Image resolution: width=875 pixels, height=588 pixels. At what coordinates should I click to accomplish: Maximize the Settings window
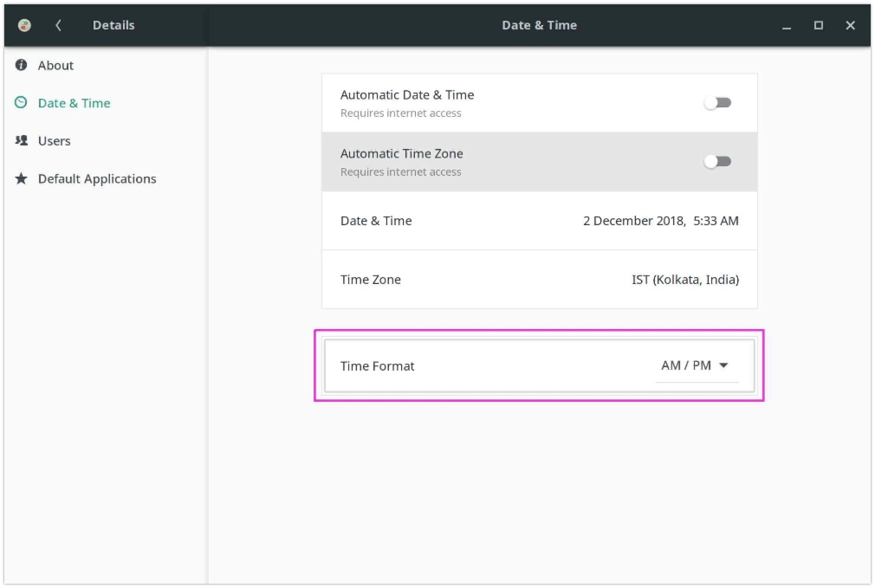click(x=818, y=26)
